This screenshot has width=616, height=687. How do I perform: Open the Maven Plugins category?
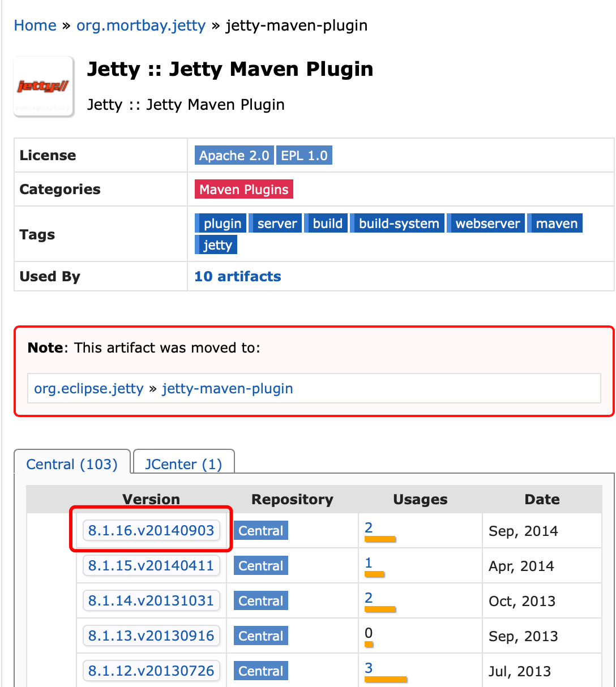(244, 190)
